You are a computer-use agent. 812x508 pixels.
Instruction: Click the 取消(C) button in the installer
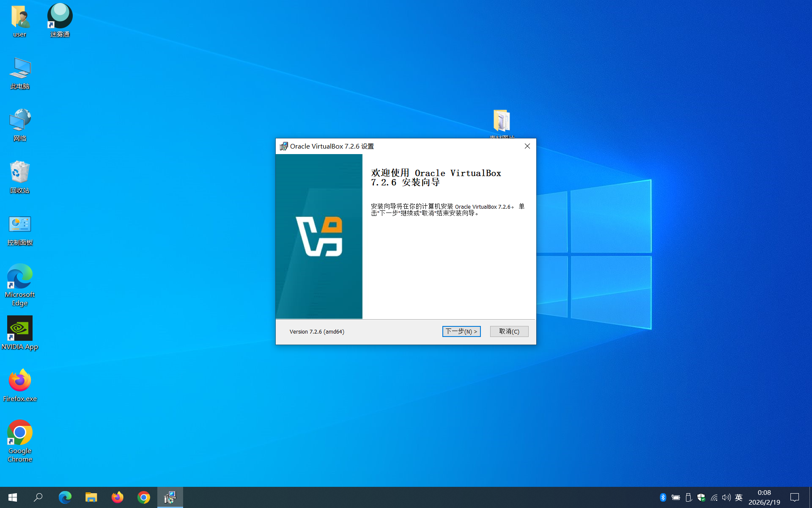[x=509, y=331]
